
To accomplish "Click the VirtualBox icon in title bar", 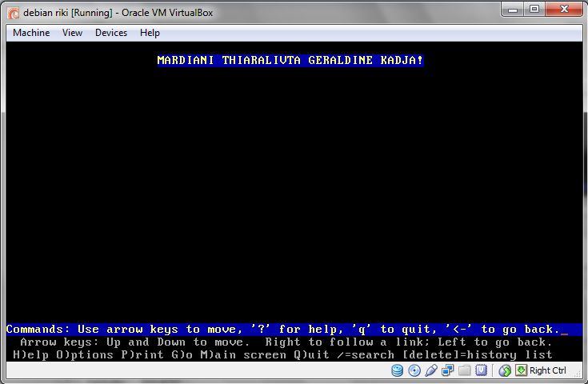I will [x=13, y=13].
